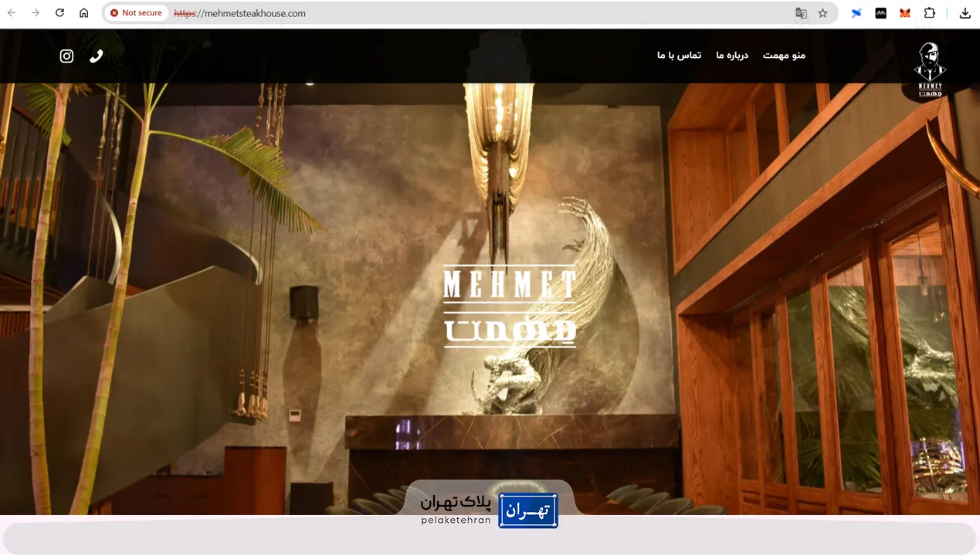Bookmark this page with star icon
This screenshot has height=556, width=980.
pyautogui.click(x=822, y=13)
